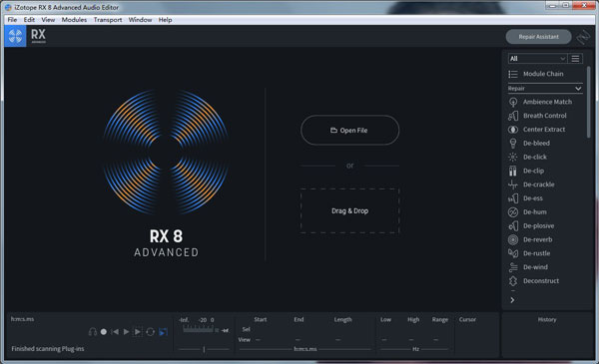Open the De-click module icon
Screen dimensions: 599x364
(513, 157)
